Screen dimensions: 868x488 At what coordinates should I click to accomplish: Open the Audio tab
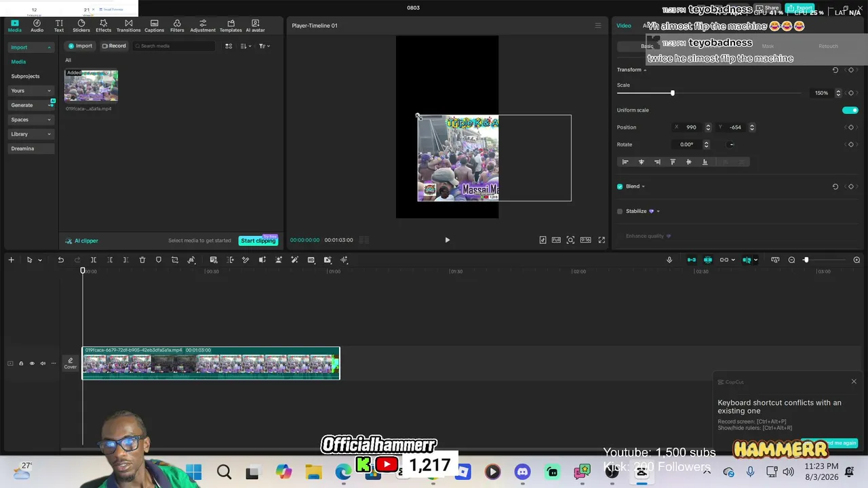click(37, 26)
